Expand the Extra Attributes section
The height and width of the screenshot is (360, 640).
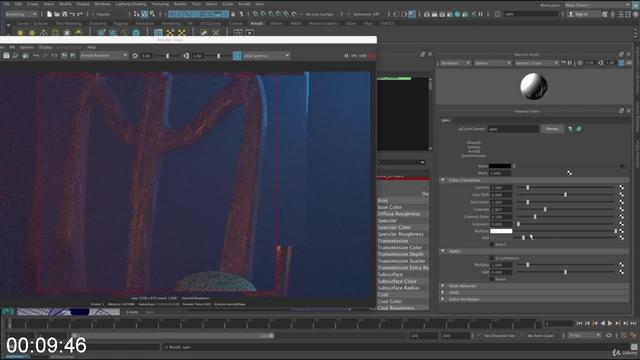point(442,299)
